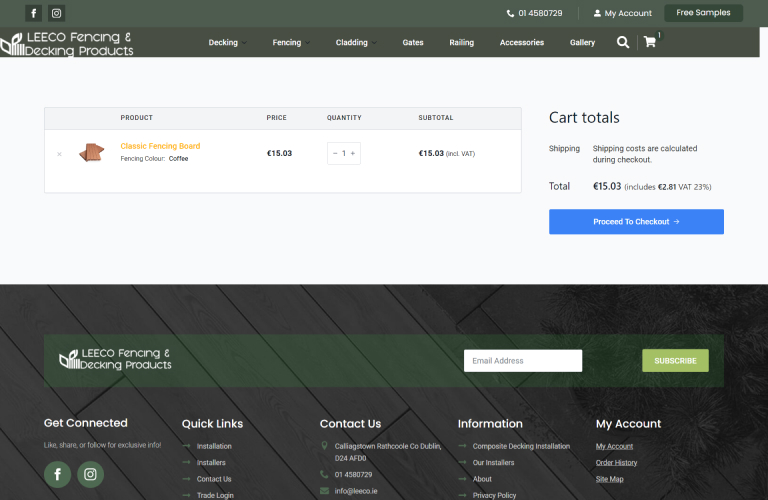Open Privacy Policy link
The image size is (768, 500).
pyautogui.click(x=494, y=495)
